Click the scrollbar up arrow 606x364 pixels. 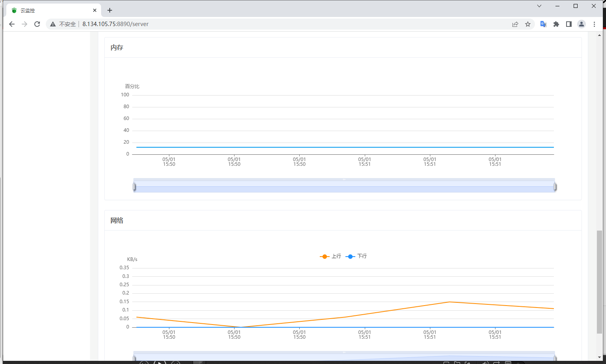599,35
